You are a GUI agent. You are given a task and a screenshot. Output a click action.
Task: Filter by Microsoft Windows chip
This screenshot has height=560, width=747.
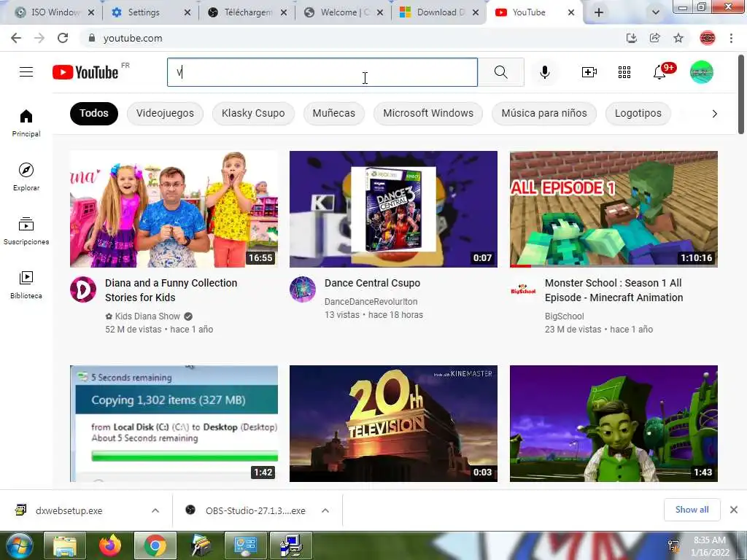click(427, 113)
